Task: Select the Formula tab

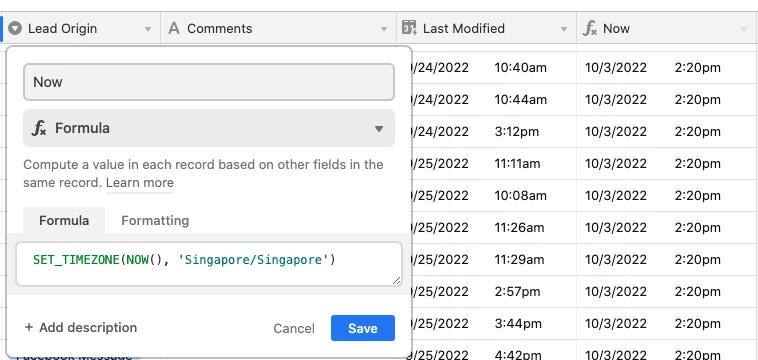Action: coord(64,220)
